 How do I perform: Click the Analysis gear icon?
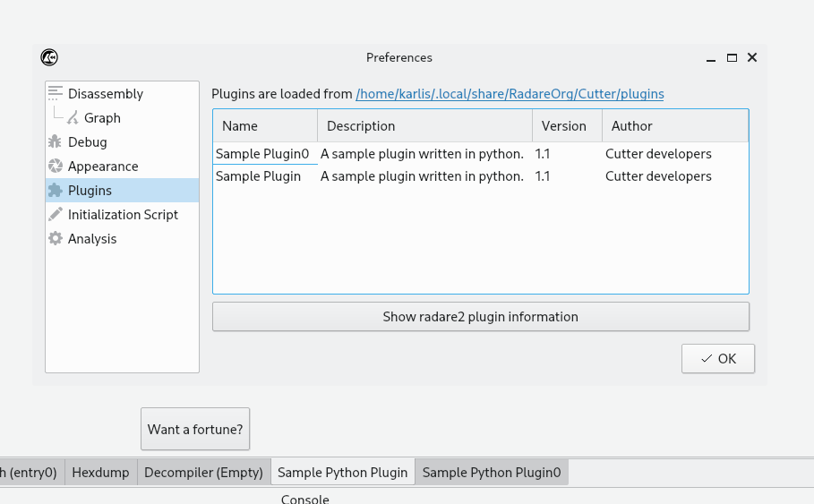pyautogui.click(x=55, y=239)
